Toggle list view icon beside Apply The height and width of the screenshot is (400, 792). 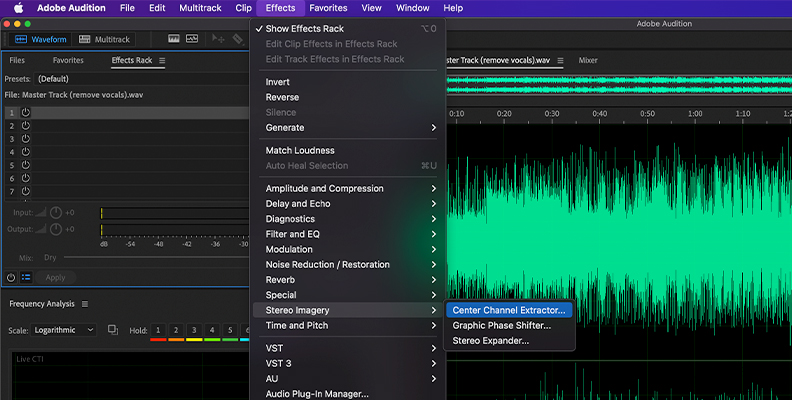(26, 277)
